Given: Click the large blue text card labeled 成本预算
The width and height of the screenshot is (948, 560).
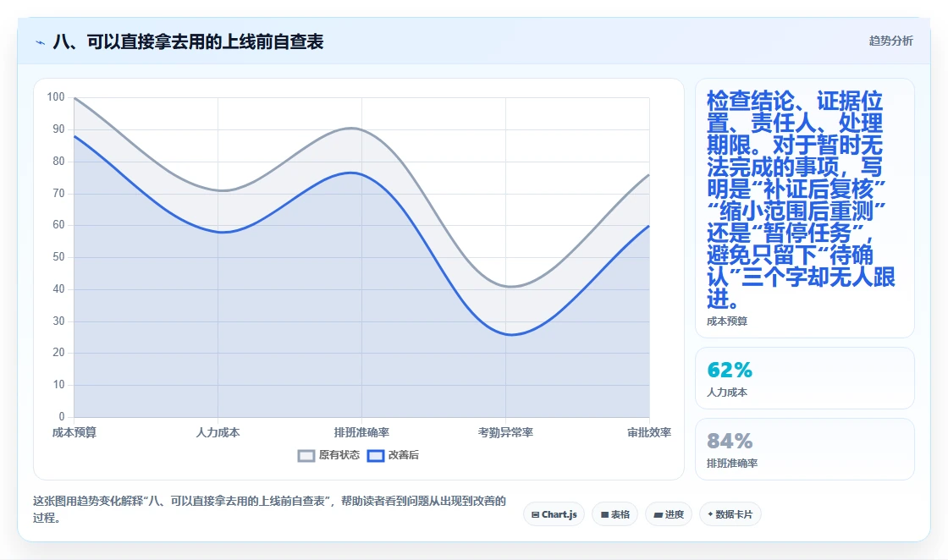Looking at the screenshot, I should (805, 208).
